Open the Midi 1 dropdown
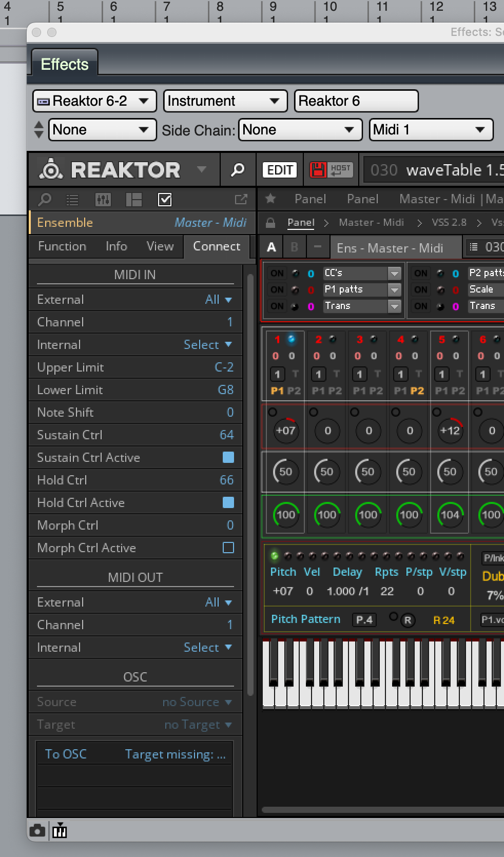The image size is (504, 857). point(431,129)
